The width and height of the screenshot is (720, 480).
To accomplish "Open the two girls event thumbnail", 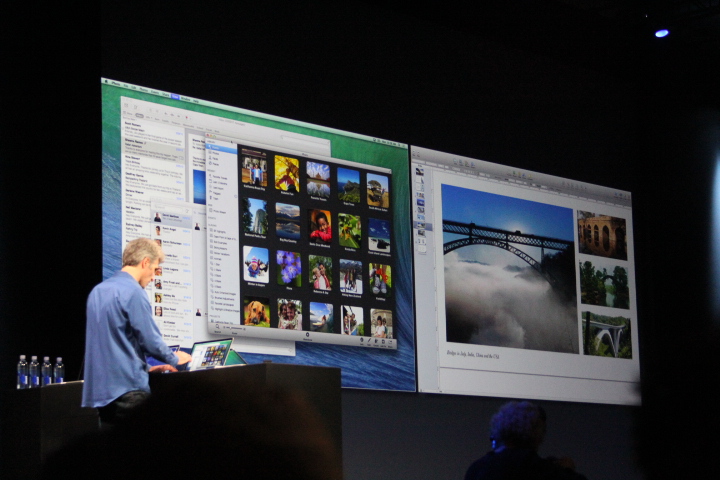I will click(290, 314).
